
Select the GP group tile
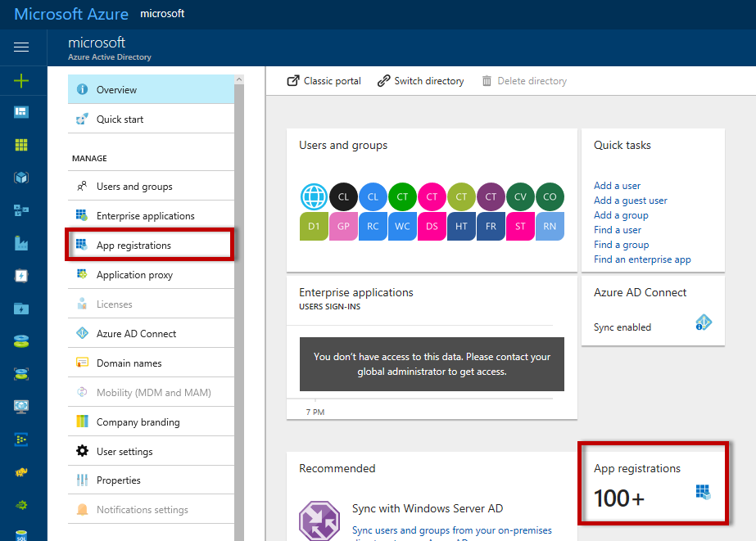[343, 226]
